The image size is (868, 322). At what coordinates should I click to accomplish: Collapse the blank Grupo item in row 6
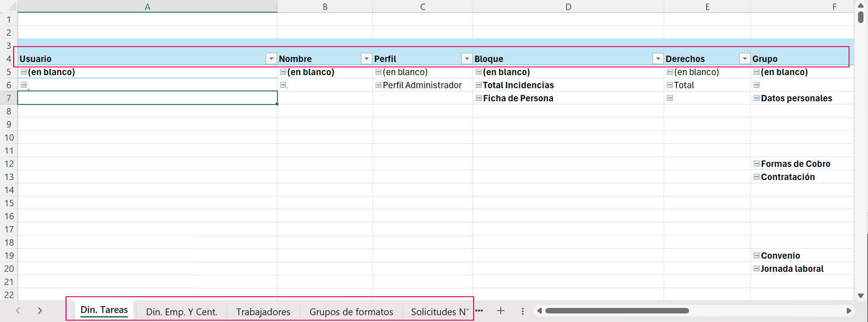pyautogui.click(x=756, y=85)
